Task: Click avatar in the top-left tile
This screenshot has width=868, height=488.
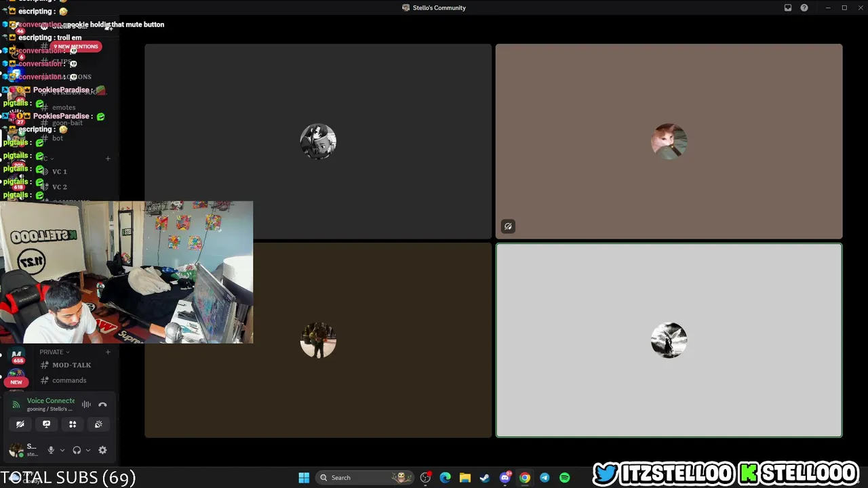Action: (318, 142)
